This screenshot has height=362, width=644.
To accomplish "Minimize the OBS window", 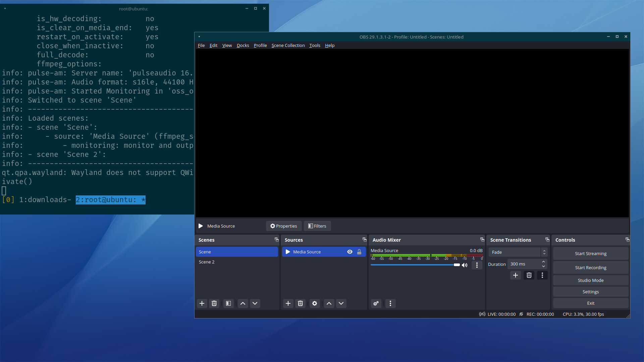I will pos(608,37).
